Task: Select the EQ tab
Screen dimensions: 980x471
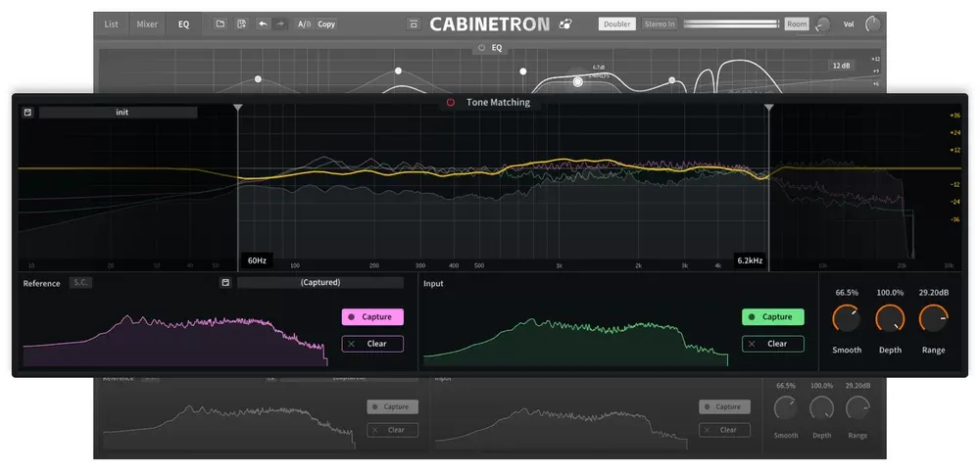Action: click(183, 24)
